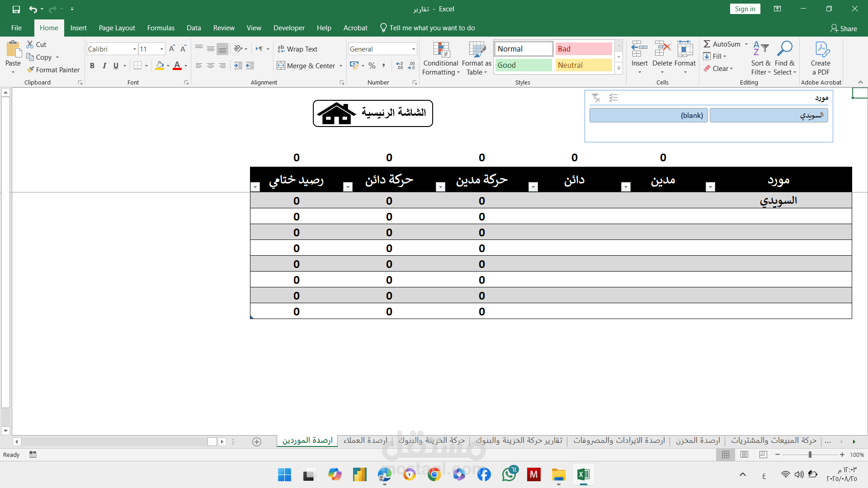This screenshot has width=868, height=488.
Task: Open the font name dropdown
Action: 135,49
